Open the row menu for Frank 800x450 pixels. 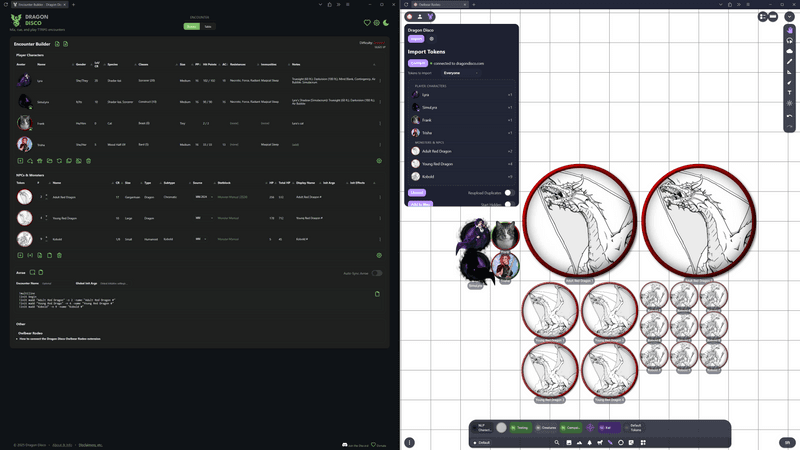click(380, 123)
